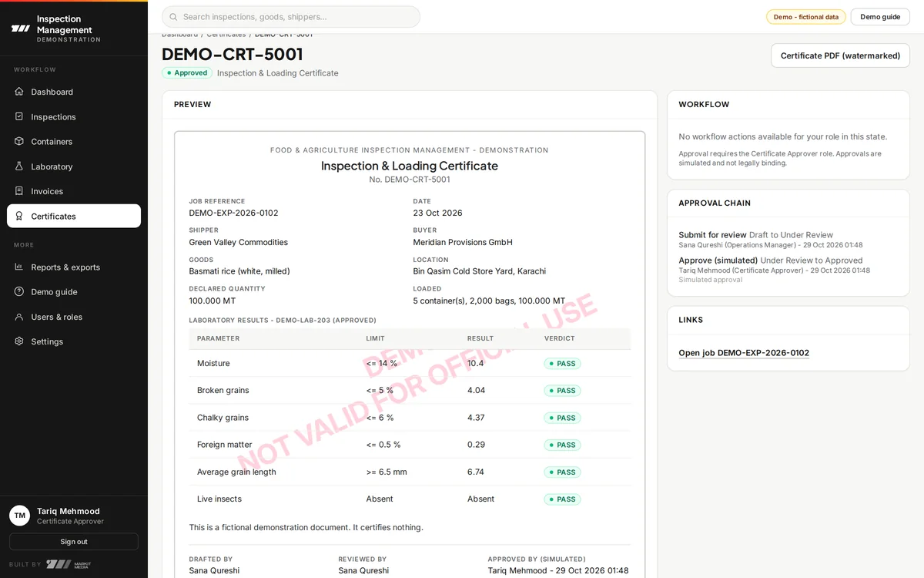Open the Settings page
This screenshot has width=924, height=578.
coord(74,341)
